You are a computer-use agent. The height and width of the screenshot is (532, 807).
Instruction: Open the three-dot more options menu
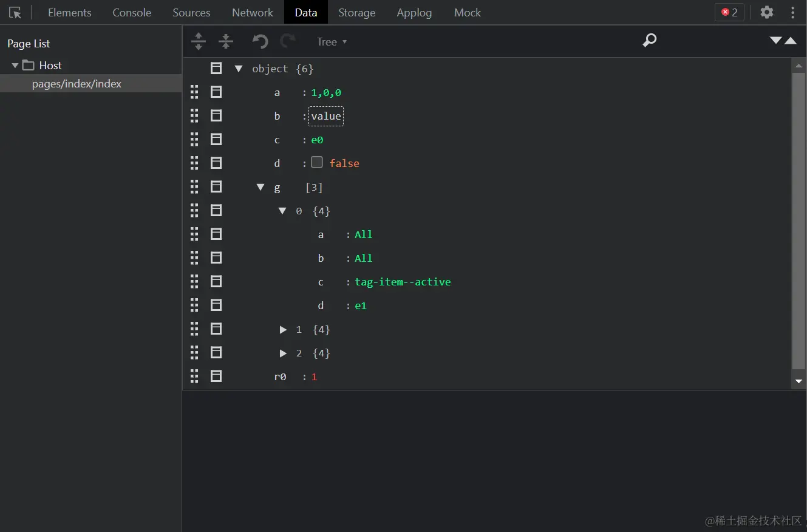coord(793,12)
